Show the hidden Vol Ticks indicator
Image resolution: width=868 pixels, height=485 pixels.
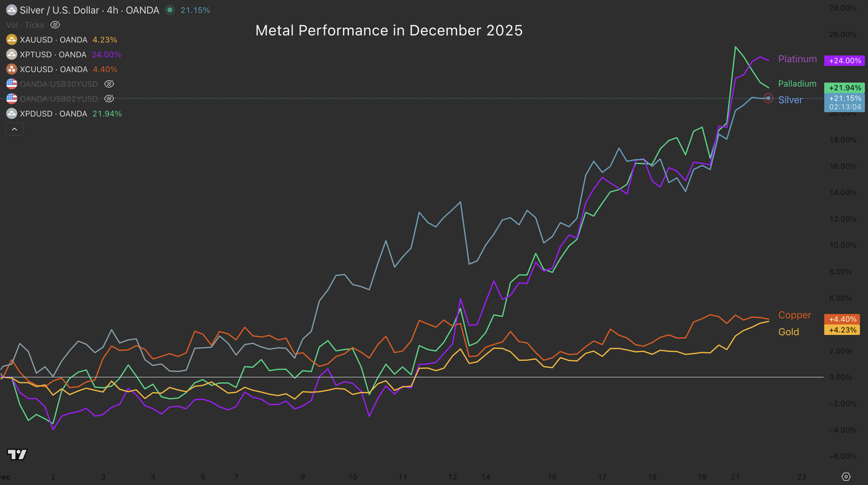click(55, 25)
